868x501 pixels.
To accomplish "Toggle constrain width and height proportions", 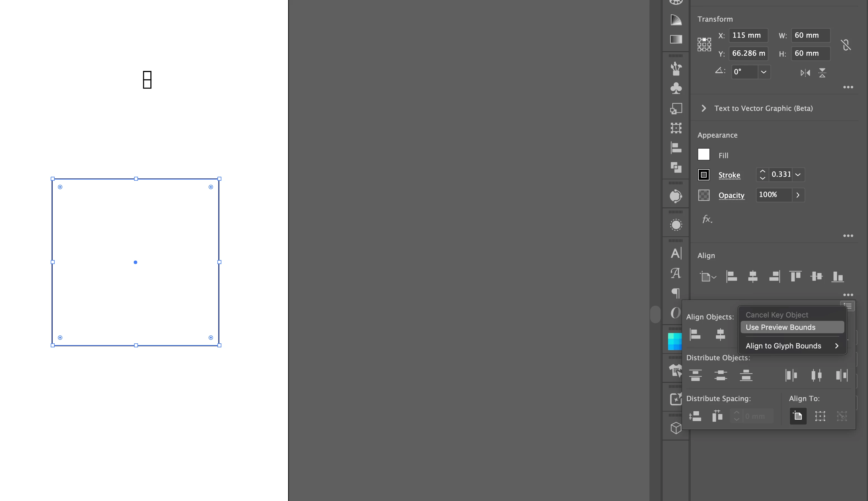I will [x=846, y=45].
